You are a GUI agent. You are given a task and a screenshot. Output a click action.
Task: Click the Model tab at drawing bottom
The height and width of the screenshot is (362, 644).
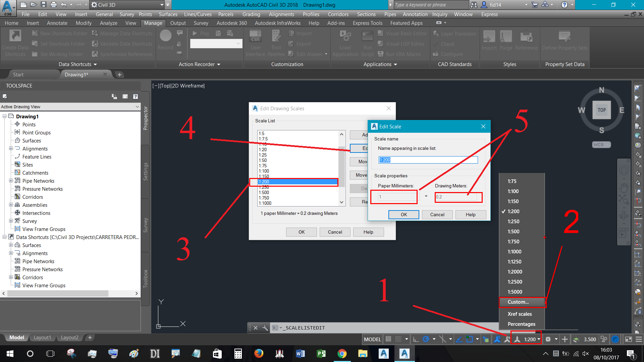(x=16, y=337)
